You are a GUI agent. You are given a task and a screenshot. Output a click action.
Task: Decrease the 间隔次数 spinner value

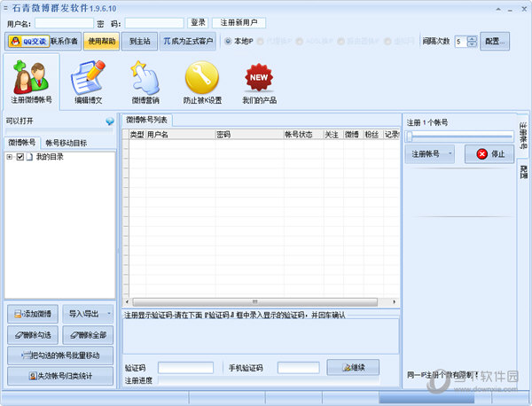tap(472, 44)
